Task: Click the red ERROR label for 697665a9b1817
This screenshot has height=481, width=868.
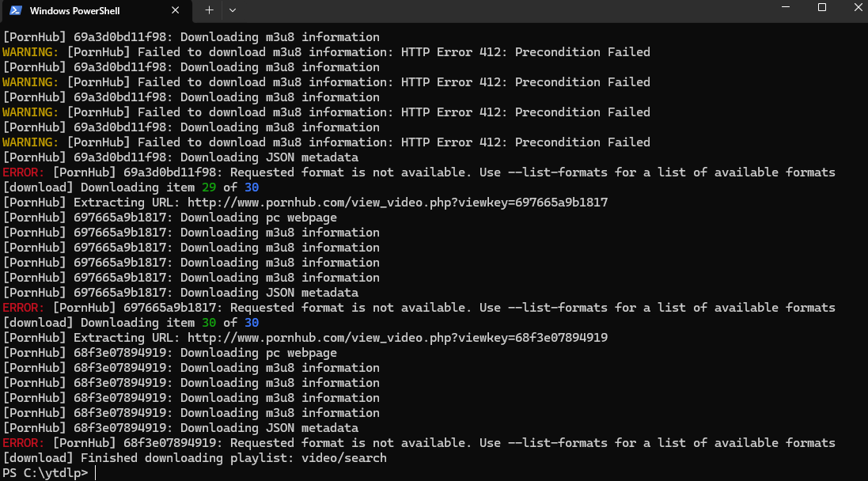Action: tap(23, 308)
